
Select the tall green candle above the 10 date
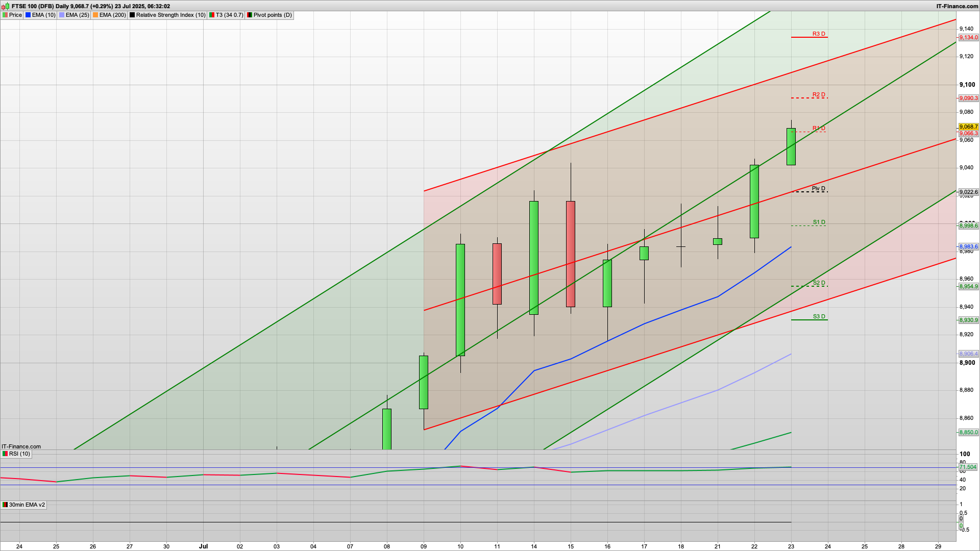pos(460,300)
